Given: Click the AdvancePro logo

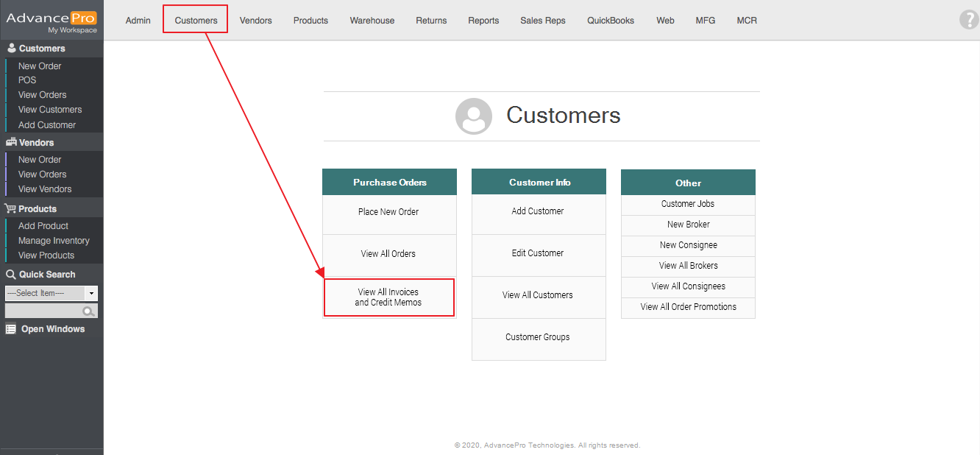Looking at the screenshot, I should (52, 20).
